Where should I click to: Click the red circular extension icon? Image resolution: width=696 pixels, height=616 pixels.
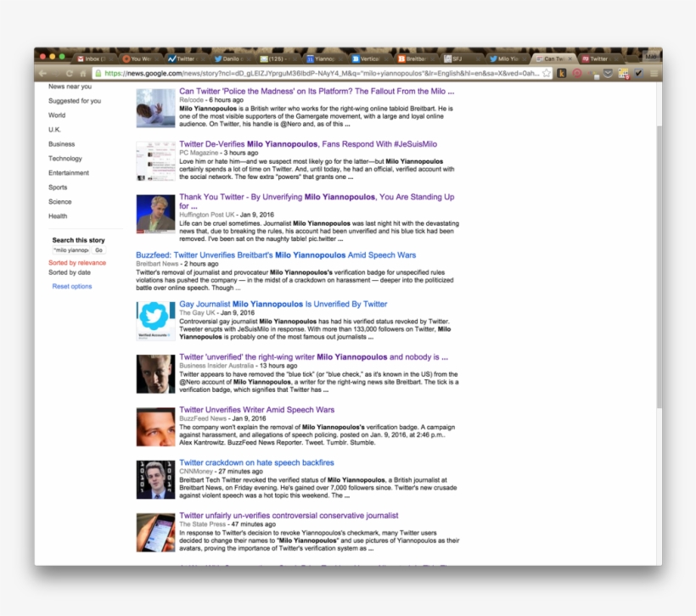tap(577, 74)
